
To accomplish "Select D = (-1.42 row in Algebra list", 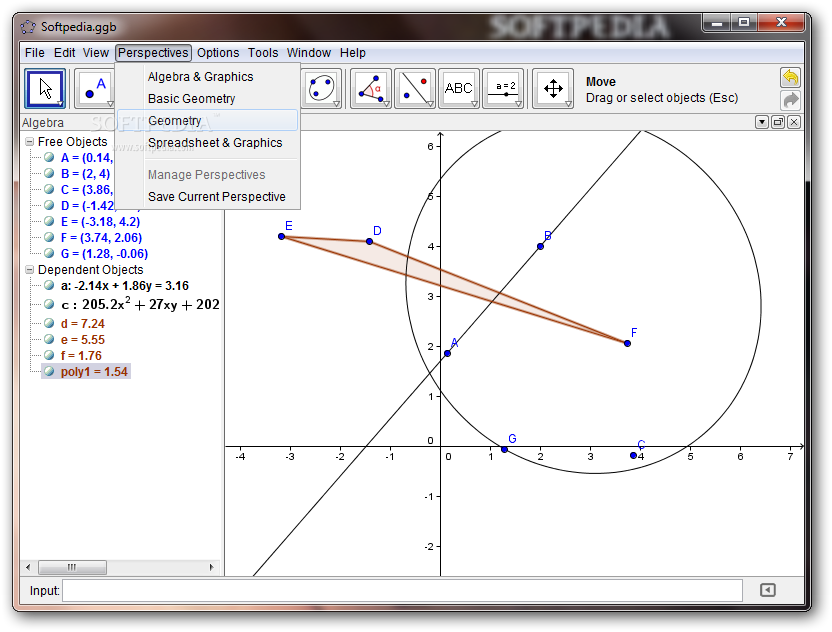I will coord(87,205).
